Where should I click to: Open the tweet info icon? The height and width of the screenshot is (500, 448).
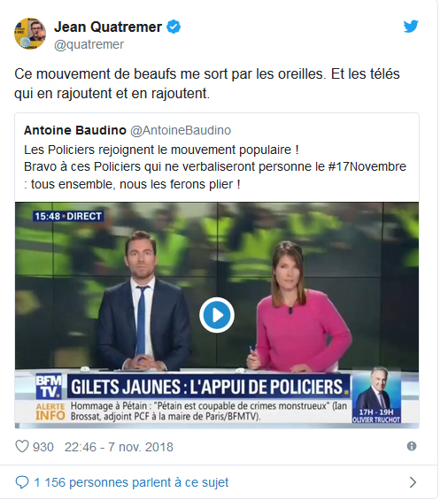[412, 446]
